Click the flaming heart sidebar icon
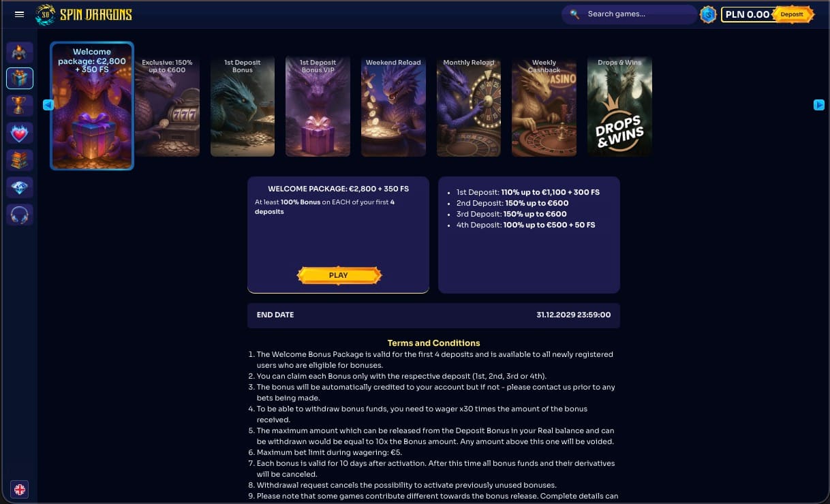Viewport: 830px width, 504px height. 20,133
